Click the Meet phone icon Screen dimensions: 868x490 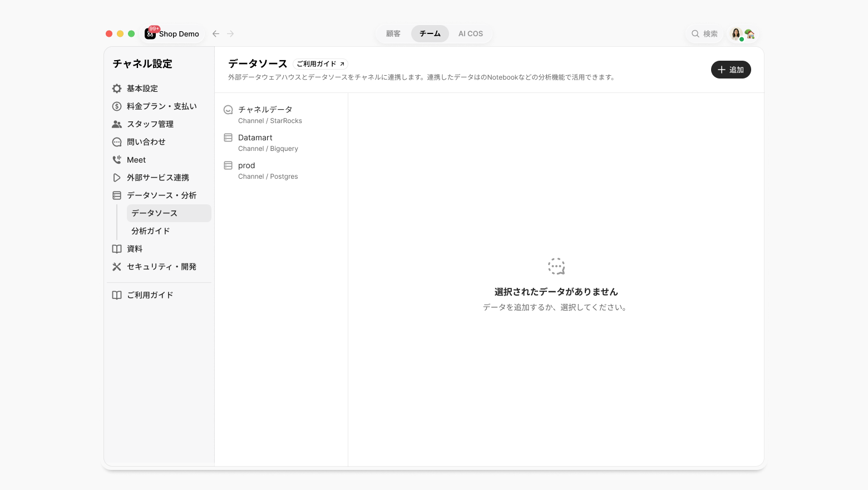117,160
